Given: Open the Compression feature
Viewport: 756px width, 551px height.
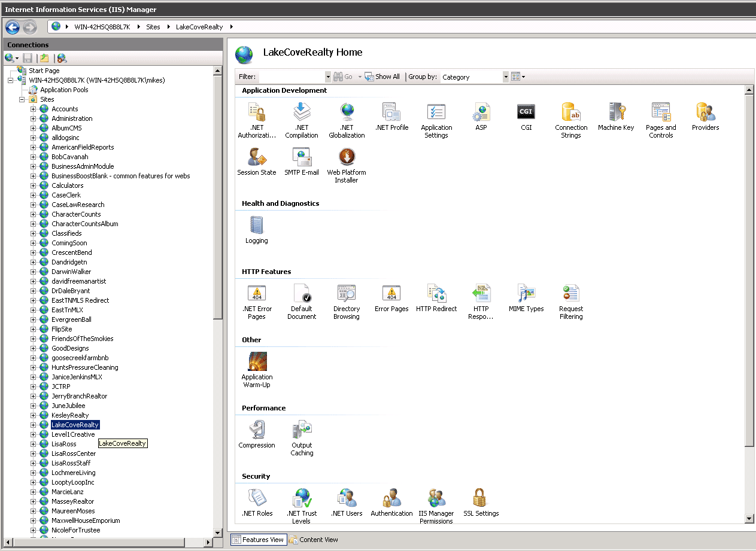Looking at the screenshot, I should tap(257, 434).
